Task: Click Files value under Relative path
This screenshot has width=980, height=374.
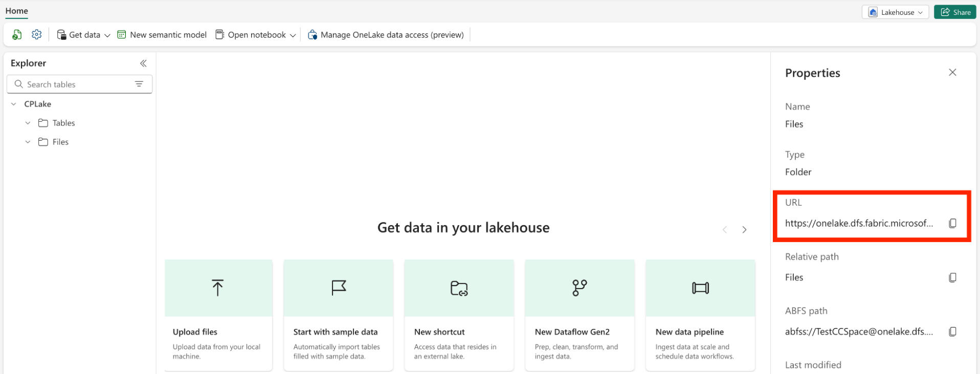Action: (x=794, y=277)
